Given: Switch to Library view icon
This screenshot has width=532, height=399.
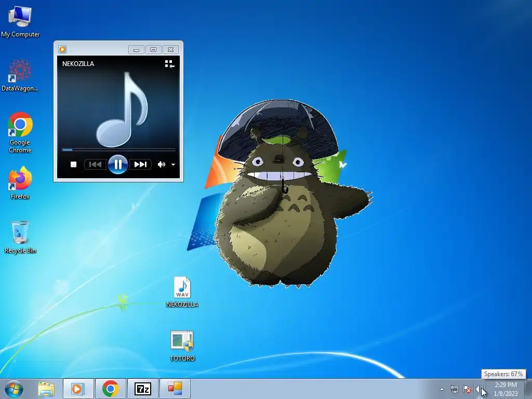Looking at the screenshot, I should (x=169, y=64).
